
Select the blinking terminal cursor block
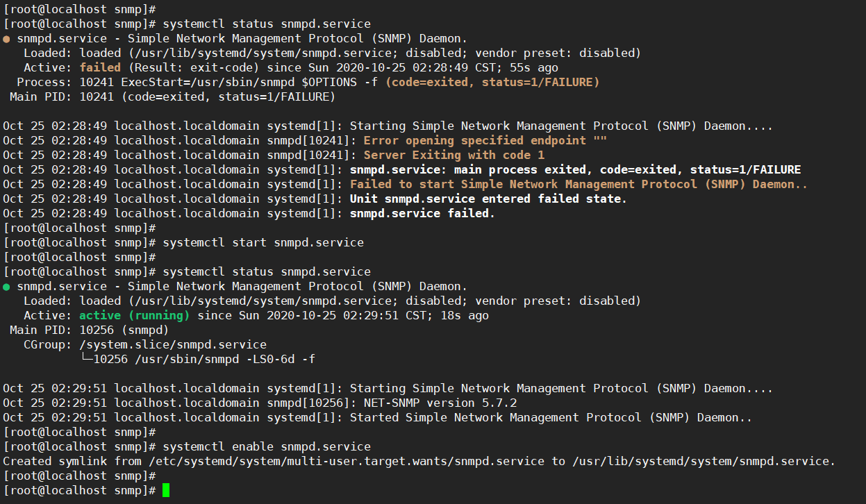pyautogui.click(x=165, y=489)
